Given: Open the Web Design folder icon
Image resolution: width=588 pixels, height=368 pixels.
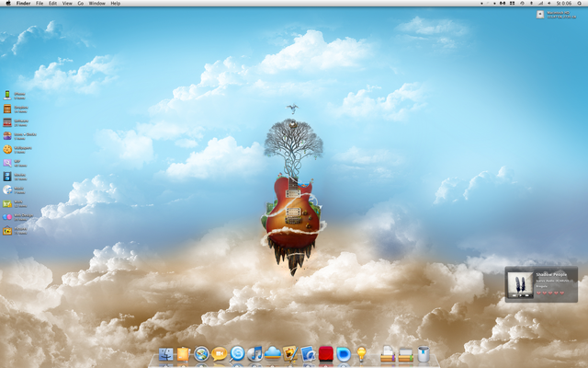Looking at the screenshot, I should pos(7,217).
